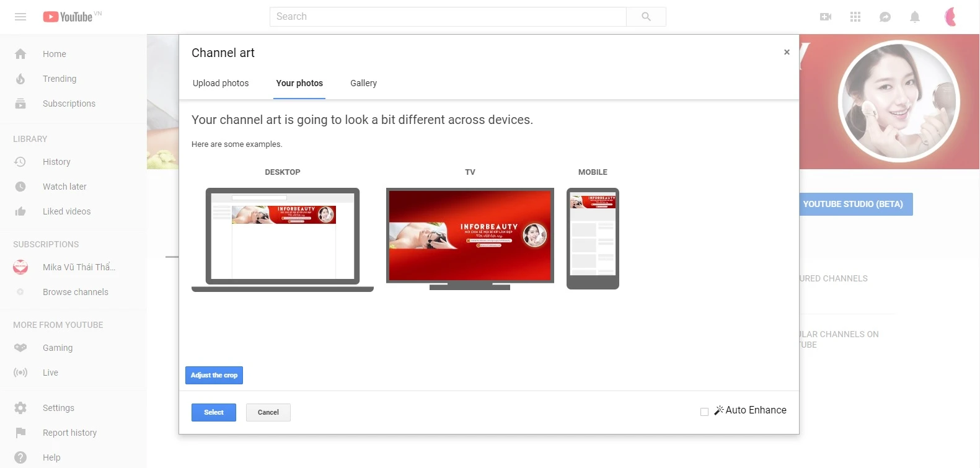Open the messages share icon
The image size is (980, 468).
pyautogui.click(x=885, y=17)
